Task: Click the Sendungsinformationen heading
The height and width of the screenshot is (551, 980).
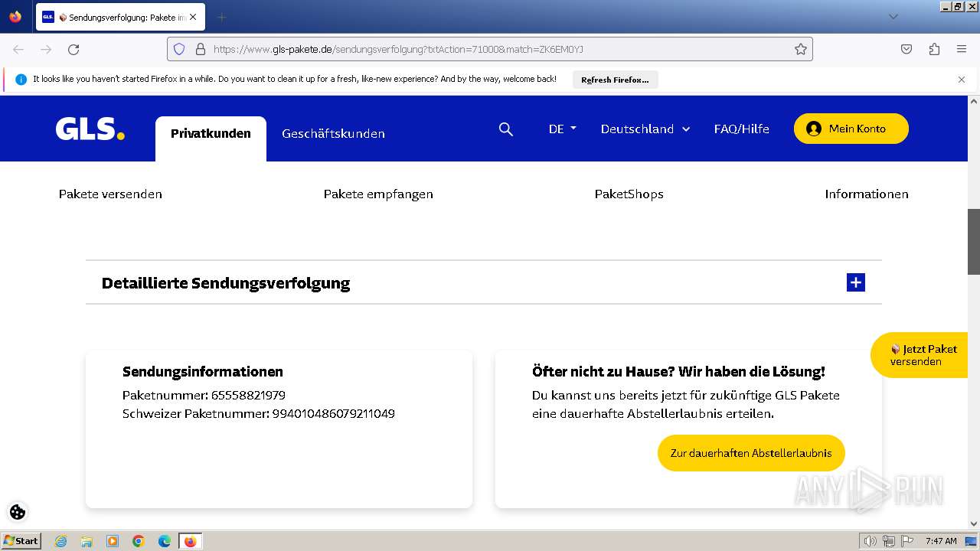Action: tap(203, 371)
